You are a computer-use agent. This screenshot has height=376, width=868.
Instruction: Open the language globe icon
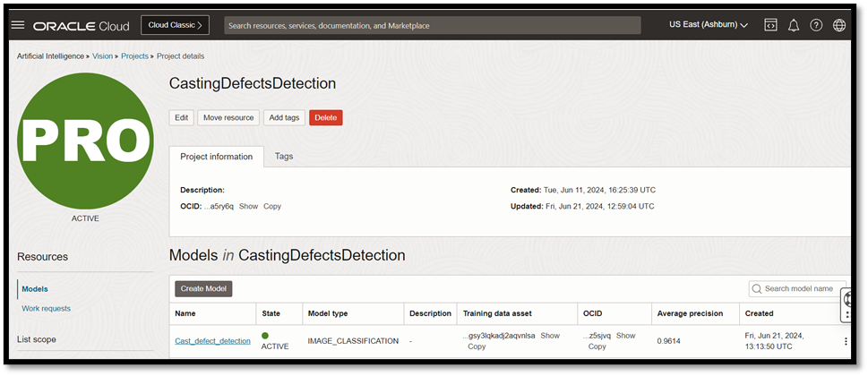point(839,25)
